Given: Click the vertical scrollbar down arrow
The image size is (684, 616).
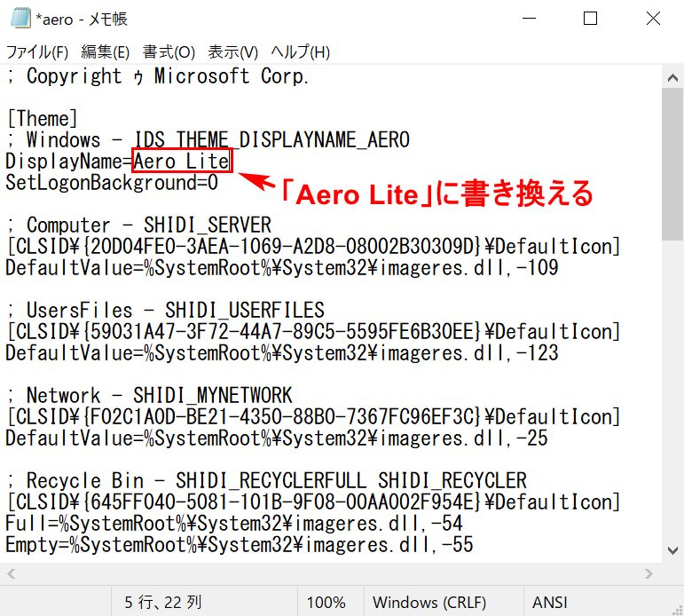Looking at the screenshot, I should click(672, 550).
